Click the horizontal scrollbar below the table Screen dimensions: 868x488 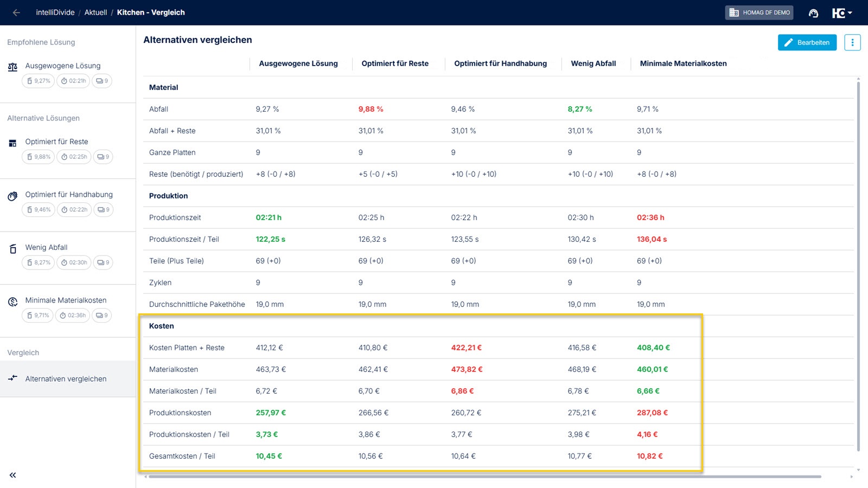[x=484, y=477]
